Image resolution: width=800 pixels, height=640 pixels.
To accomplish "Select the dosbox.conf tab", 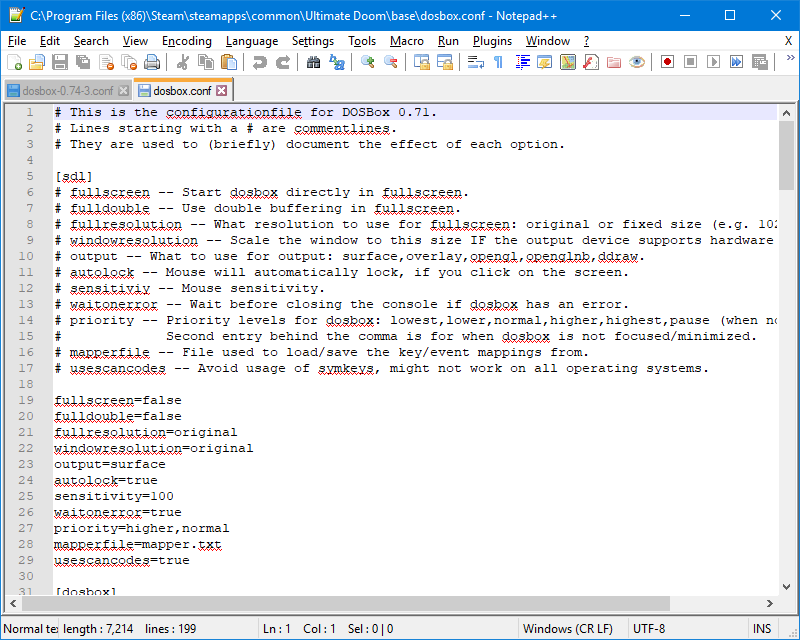I will (x=182, y=91).
